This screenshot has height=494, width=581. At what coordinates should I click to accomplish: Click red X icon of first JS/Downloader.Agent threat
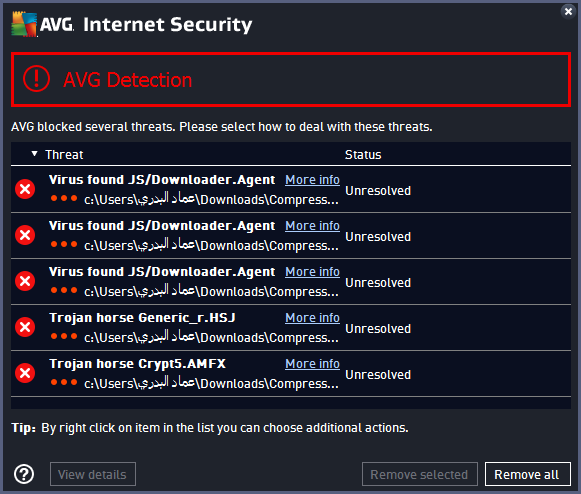pos(25,189)
